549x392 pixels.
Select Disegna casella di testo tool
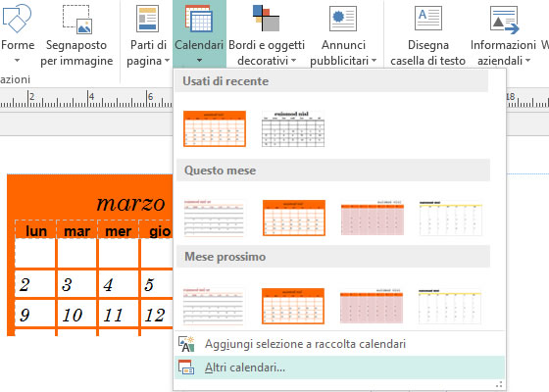coord(427,35)
